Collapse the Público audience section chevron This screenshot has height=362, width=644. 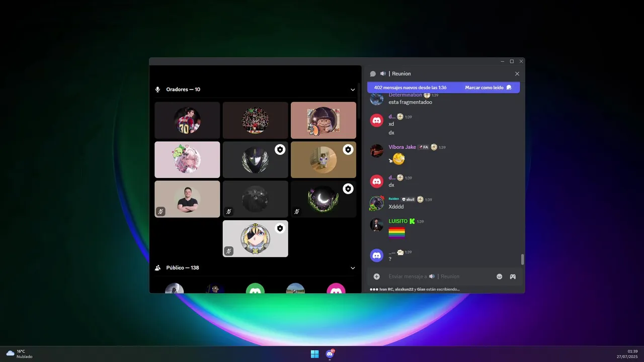353,268
